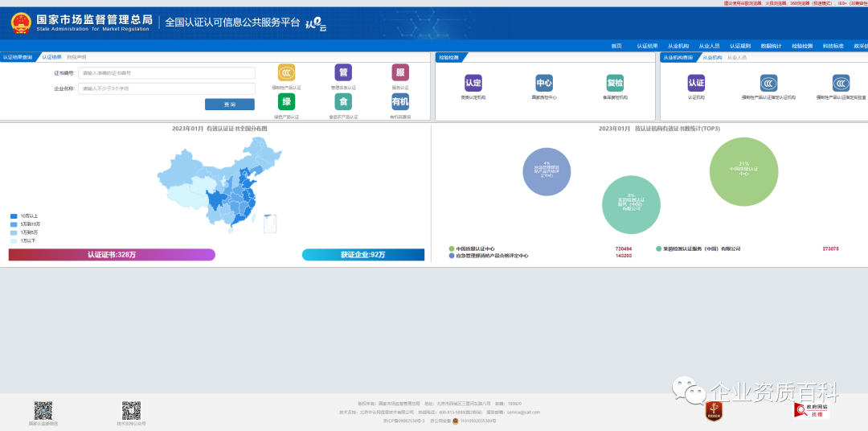
Task: Open the 食品复检机构 icon
Action: [x=615, y=83]
